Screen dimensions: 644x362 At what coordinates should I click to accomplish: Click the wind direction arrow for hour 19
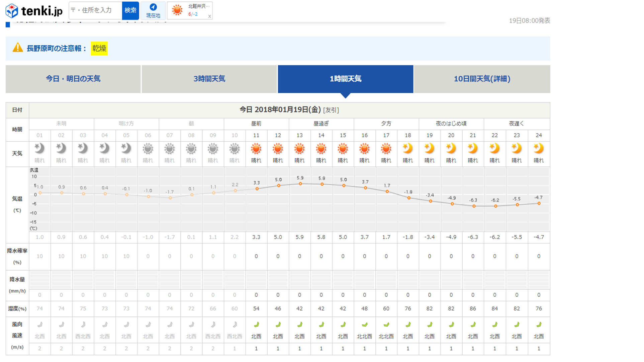coord(430,324)
